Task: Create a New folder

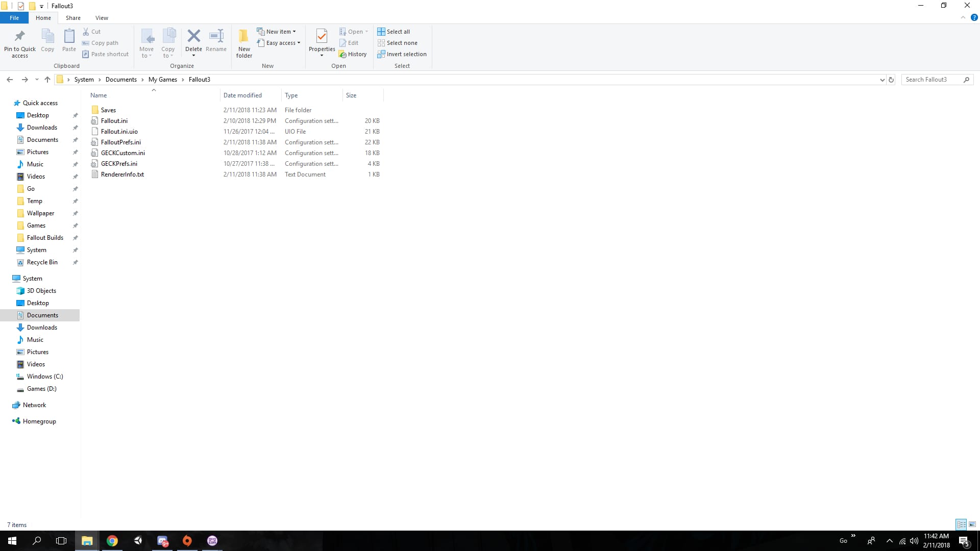Action: point(244,43)
